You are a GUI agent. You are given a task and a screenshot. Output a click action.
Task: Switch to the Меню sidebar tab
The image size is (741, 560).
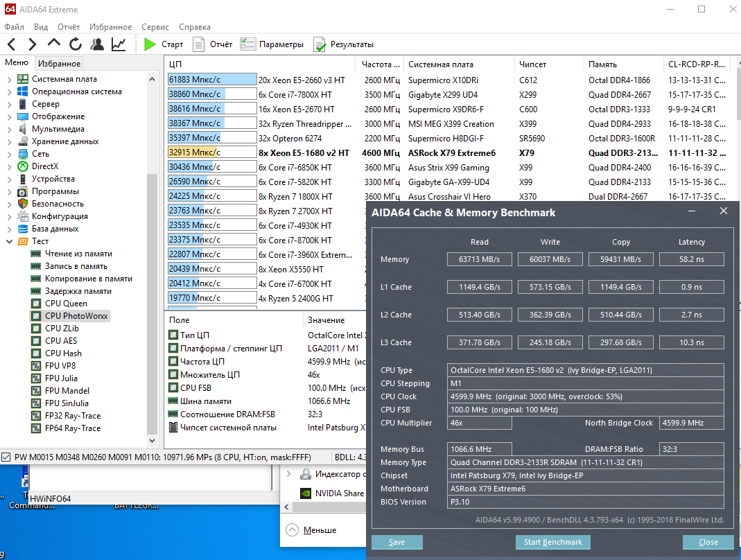point(17,62)
